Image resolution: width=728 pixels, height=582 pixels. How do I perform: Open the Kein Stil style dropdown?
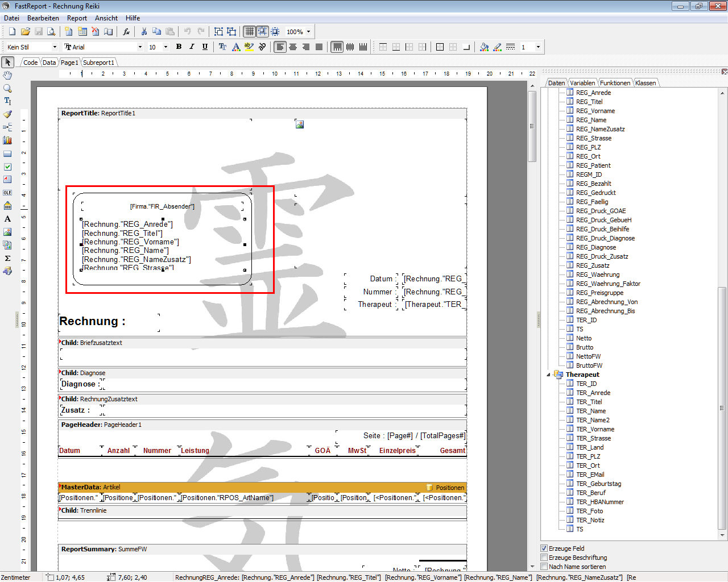tap(55, 47)
